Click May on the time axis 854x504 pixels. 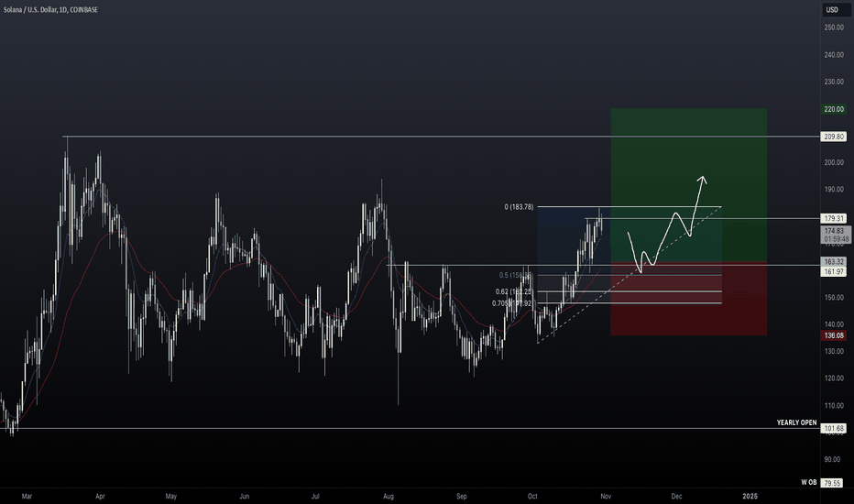coord(171,497)
